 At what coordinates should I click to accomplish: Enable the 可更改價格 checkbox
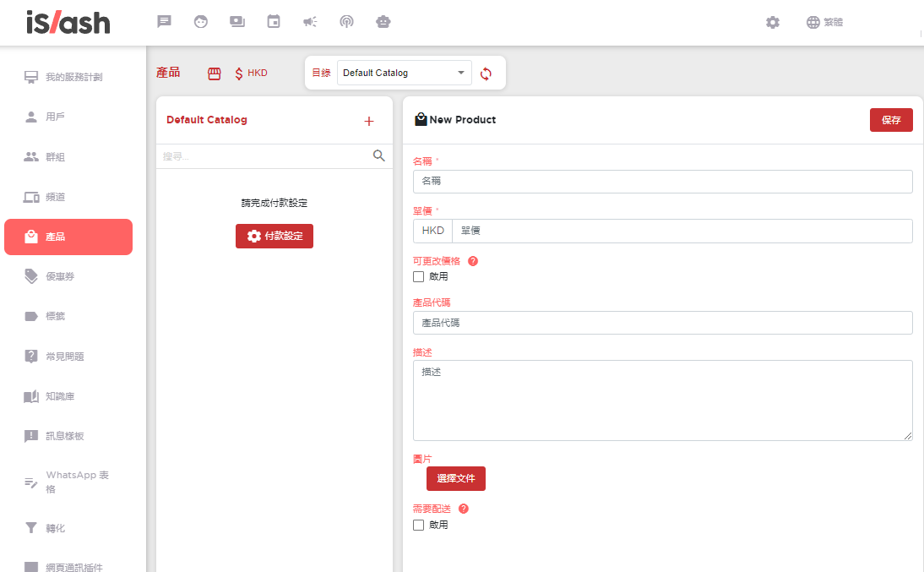click(418, 276)
